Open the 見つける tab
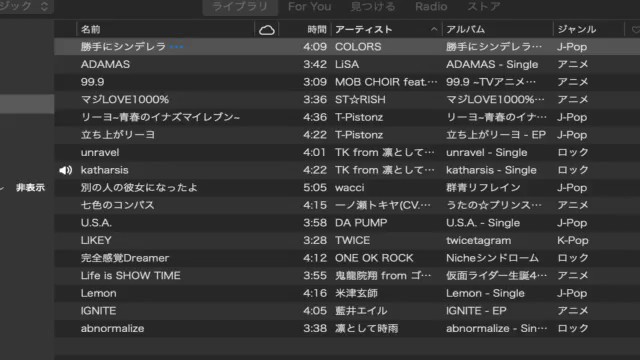The width and height of the screenshot is (640, 360). [x=373, y=7]
